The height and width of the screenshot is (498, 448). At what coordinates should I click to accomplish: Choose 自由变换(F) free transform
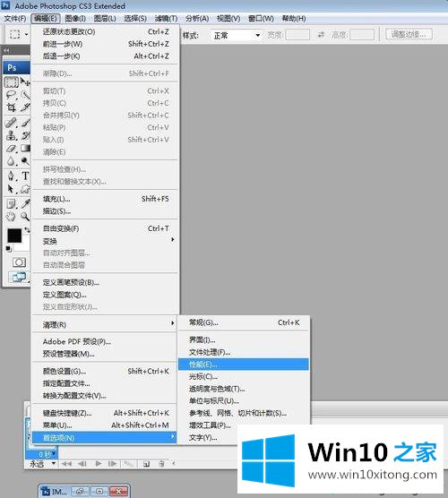coord(105,228)
